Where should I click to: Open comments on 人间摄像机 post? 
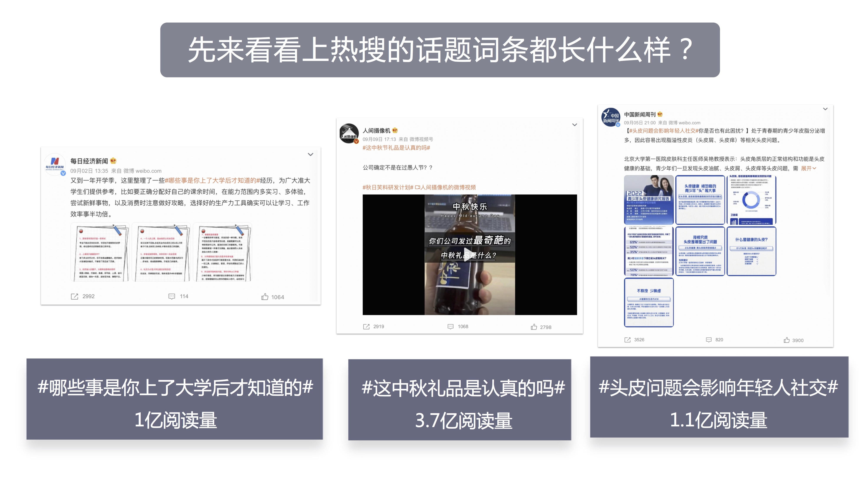tap(450, 327)
